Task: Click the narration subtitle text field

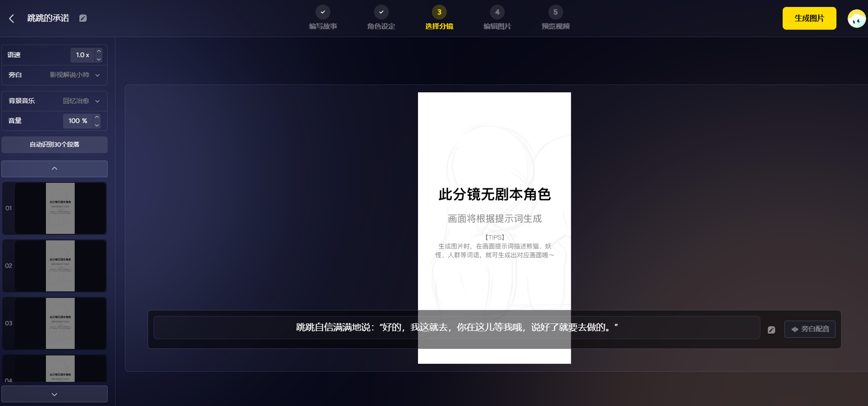Action: click(457, 328)
